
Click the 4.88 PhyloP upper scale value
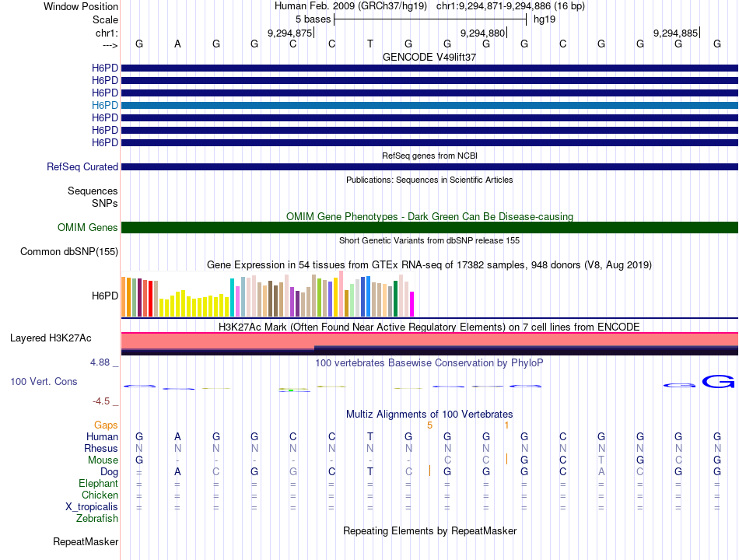pos(100,362)
